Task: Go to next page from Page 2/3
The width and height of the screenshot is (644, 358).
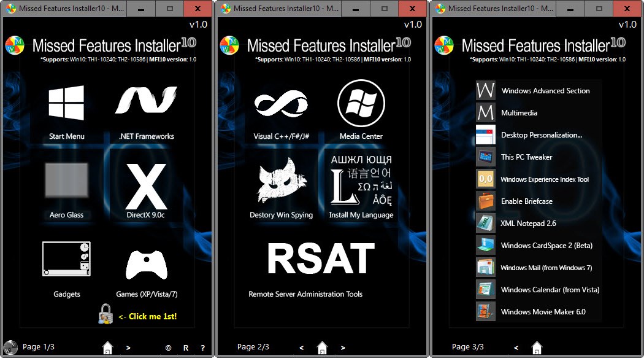Action: 343,348
